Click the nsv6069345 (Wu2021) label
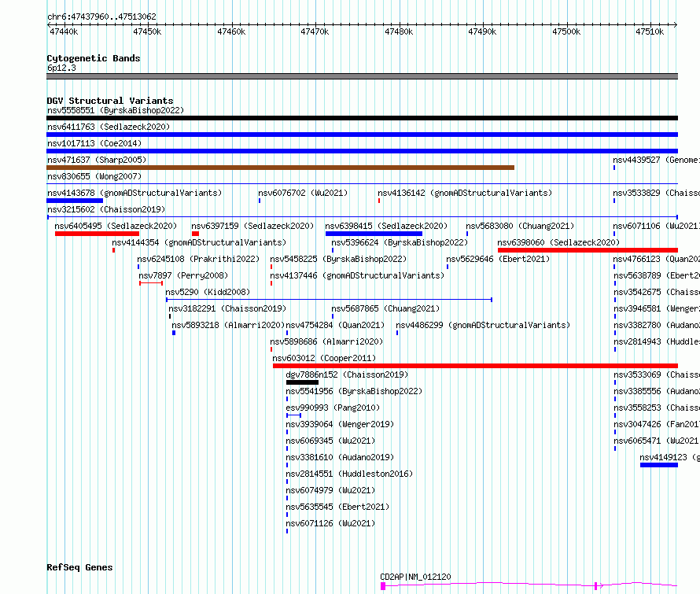Screen dimensions: 700x594 330,441
